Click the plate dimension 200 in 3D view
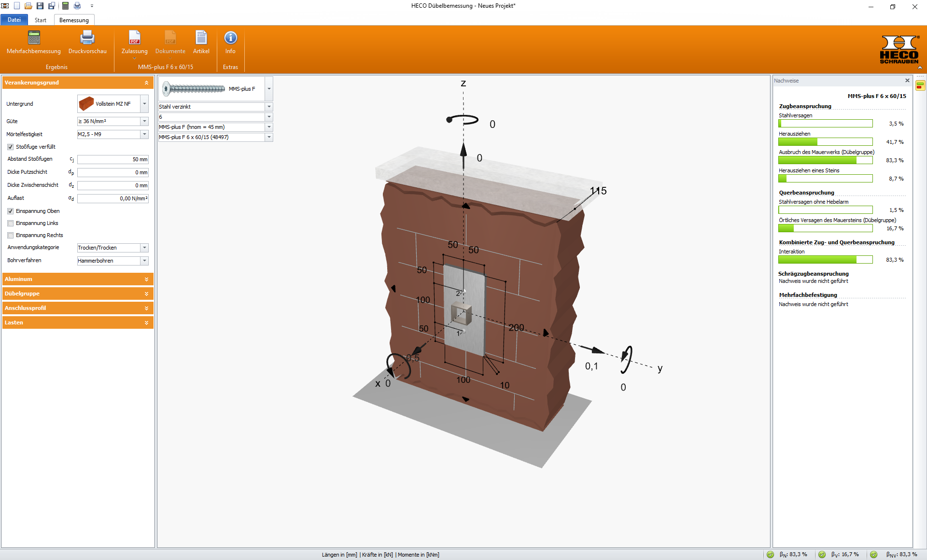This screenshot has height=560, width=927. pyautogui.click(x=516, y=327)
